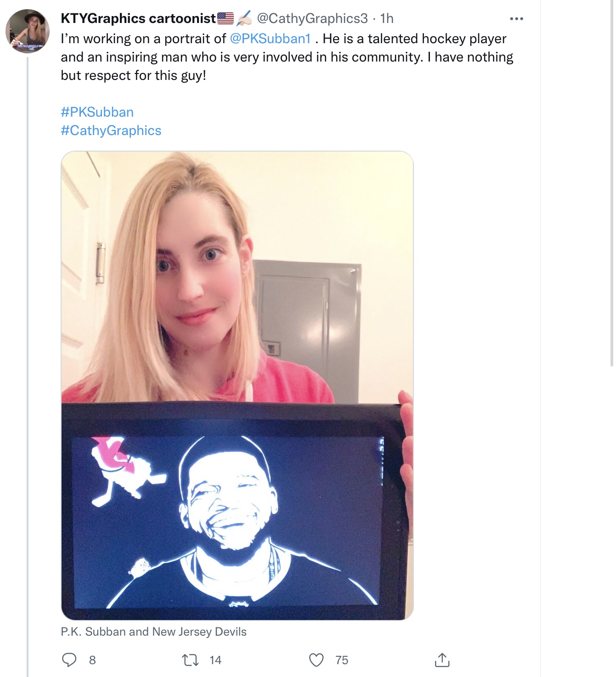Open the three-dot more options menu

click(516, 19)
